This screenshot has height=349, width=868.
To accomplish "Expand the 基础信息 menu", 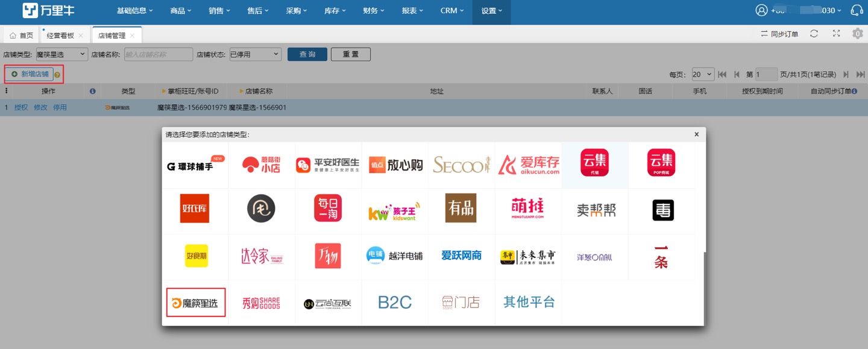I will (134, 11).
